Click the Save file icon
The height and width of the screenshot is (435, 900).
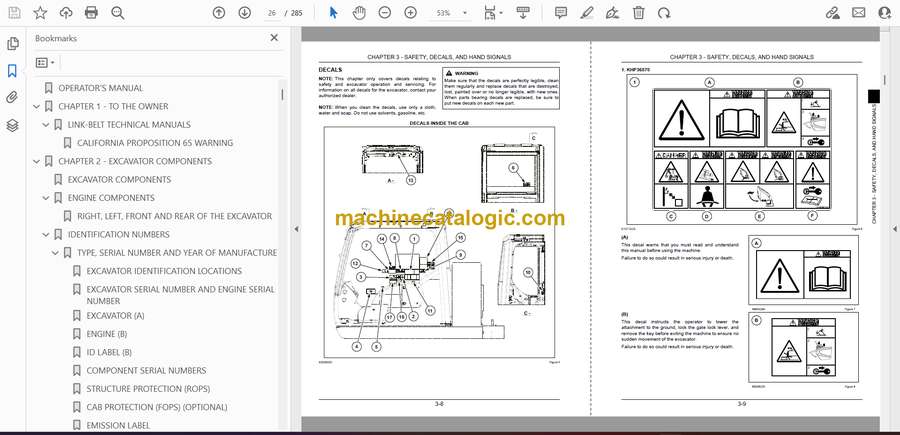coord(14,13)
